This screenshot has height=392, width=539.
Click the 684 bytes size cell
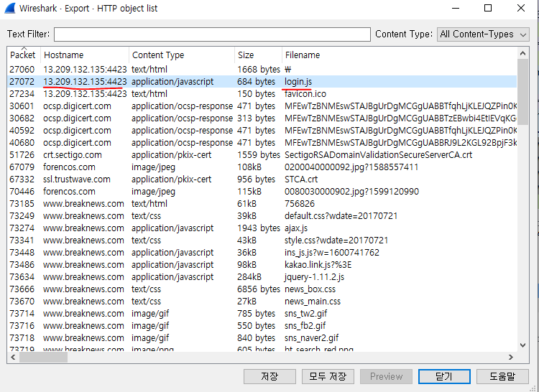pyautogui.click(x=256, y=82)
